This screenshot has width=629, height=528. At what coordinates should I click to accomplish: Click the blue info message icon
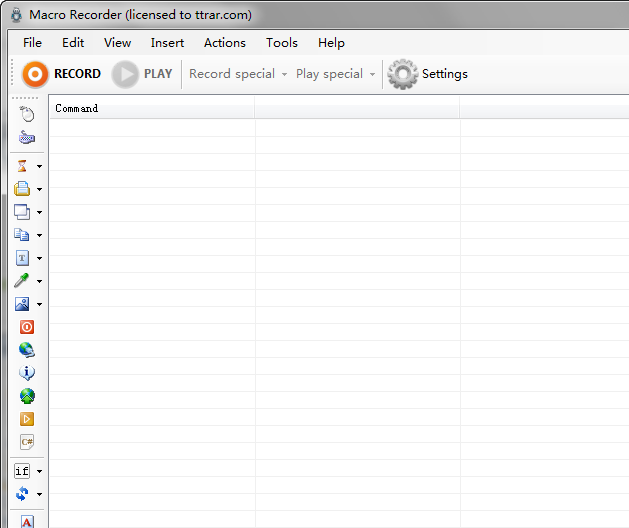click(x=27, y=373)
